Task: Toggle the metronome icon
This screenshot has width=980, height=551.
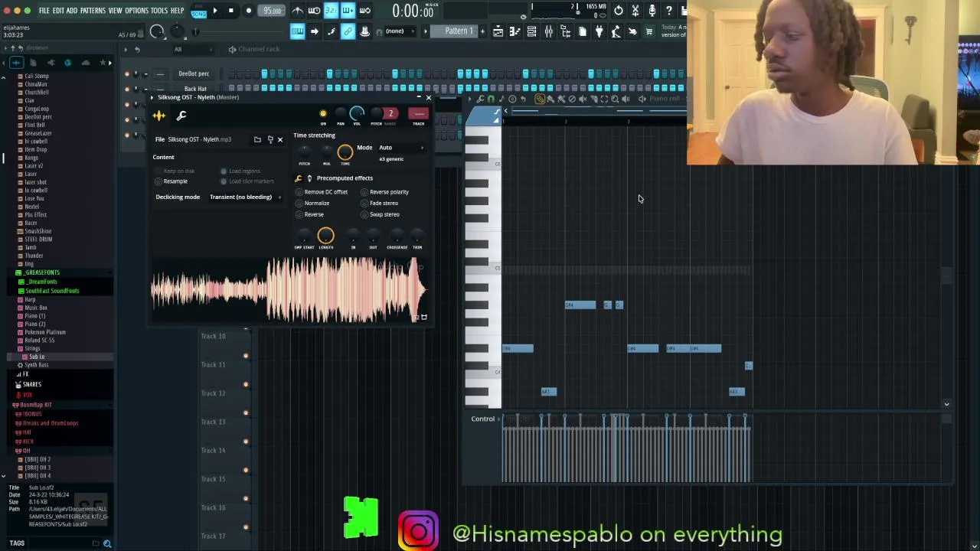Action: click(x=298, y=11)
